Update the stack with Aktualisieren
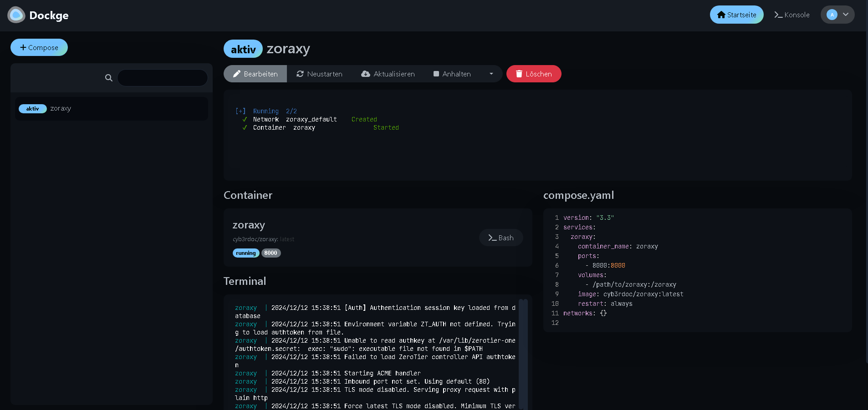The width and height of the screenshot is (868, 410). tap(388, 74)
